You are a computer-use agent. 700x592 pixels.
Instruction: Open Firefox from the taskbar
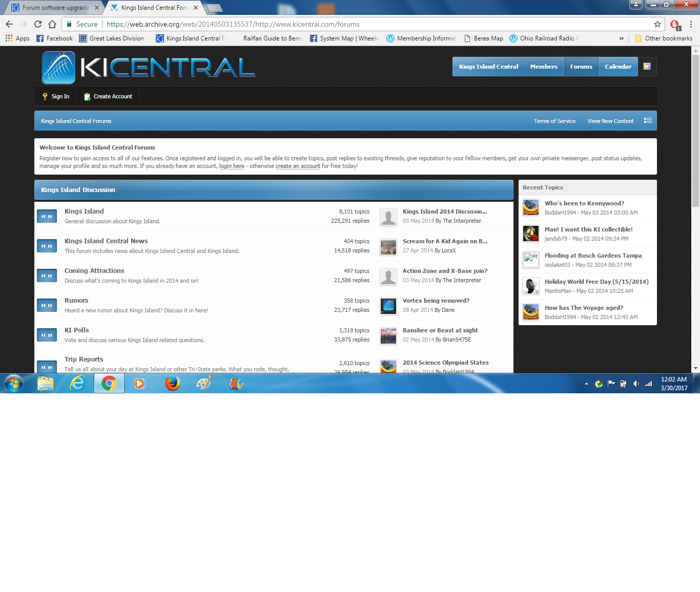[x=173, y=383]
